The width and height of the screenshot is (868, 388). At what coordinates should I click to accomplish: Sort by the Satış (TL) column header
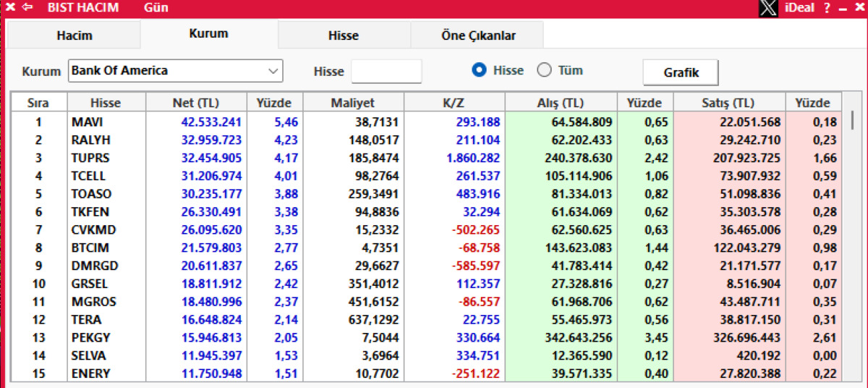(x=729, y=103)
